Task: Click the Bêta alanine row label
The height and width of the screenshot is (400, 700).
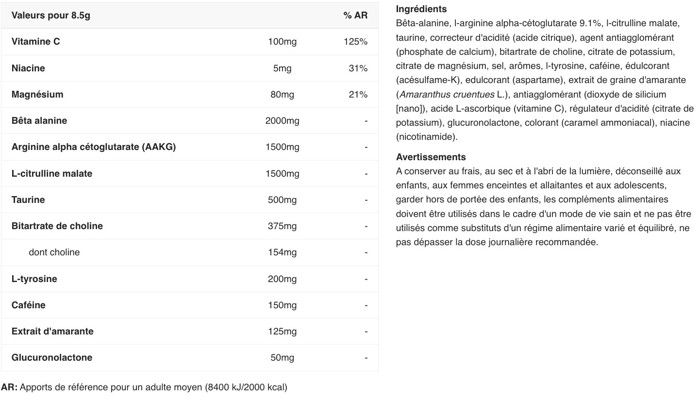Action: click(x=39, y=121)
